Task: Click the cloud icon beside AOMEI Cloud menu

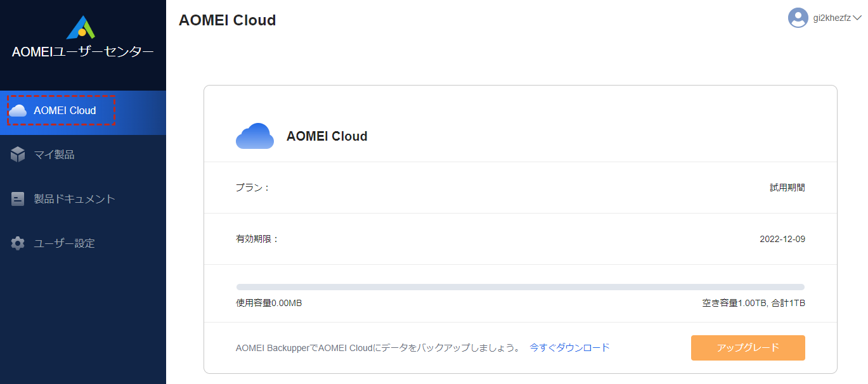Action: (x=18, y=111)
